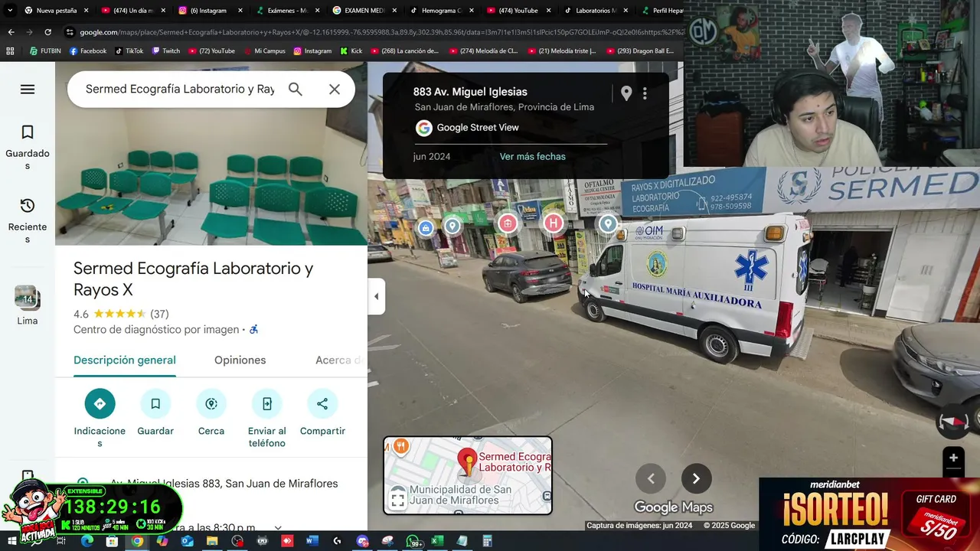Click the pink shopping marker in Street View
980x551 pixels.
coord(508,223)
